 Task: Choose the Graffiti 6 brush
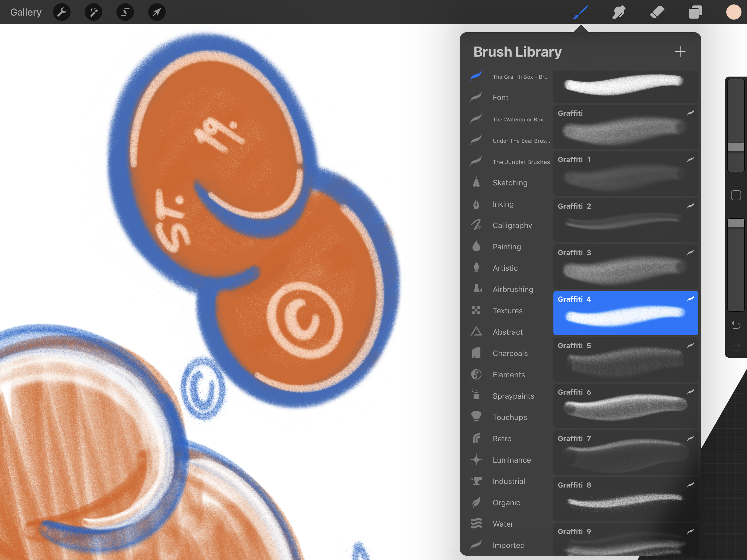coord(625,406)
